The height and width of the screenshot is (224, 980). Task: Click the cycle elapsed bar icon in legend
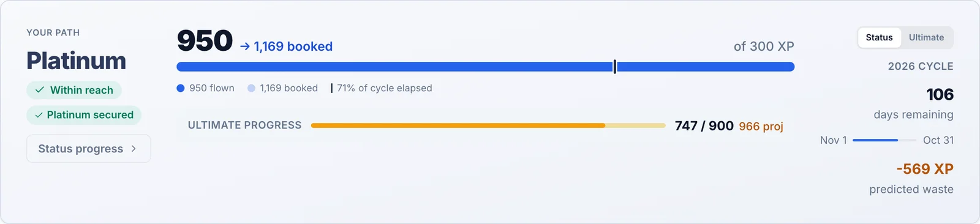point(331,88)
